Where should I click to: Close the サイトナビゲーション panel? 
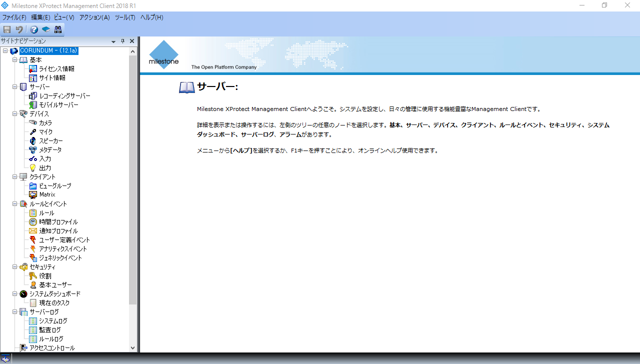click(x=132, y=41)
